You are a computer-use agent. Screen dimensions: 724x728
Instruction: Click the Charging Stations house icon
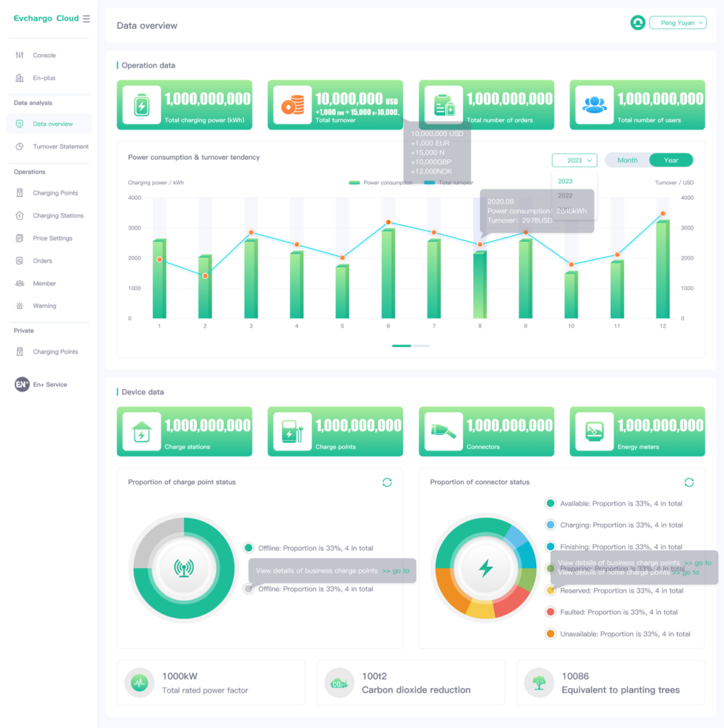pos(19,216)
